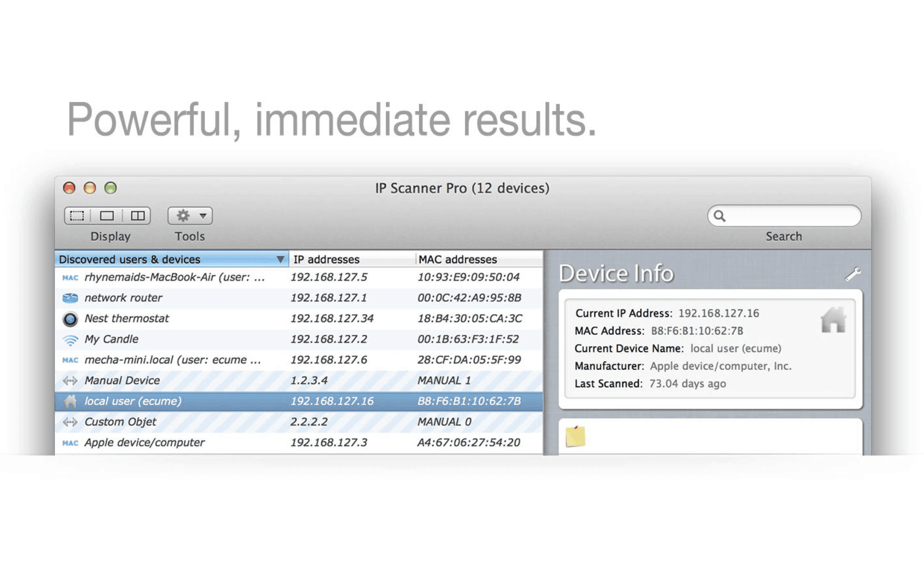Screen dimensions: 924x576
Task: Click IP address 192.168.127.3 cell
Action: (329, 443)
